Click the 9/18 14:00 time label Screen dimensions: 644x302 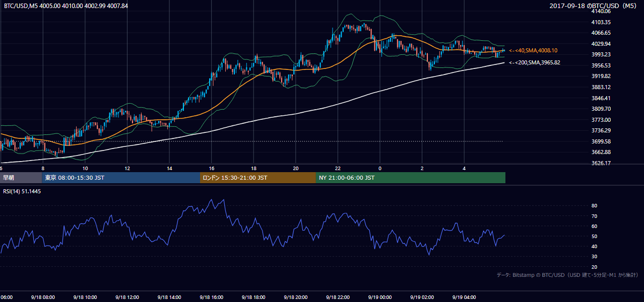coord(168,297)
